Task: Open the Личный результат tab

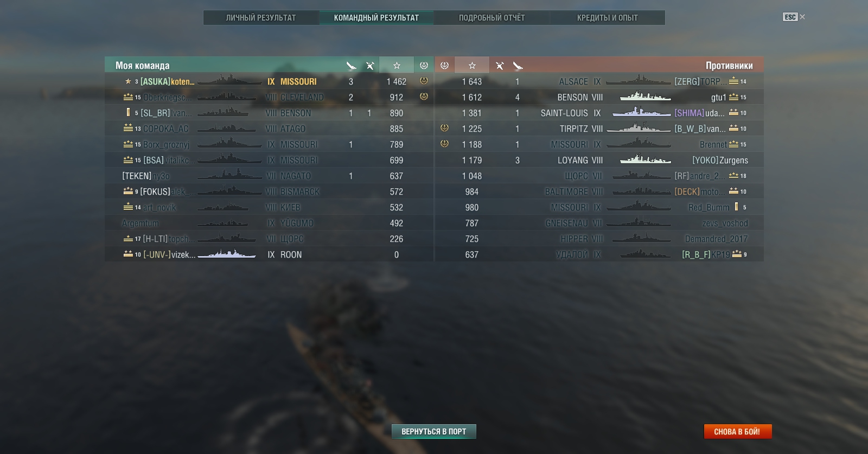Action: tap(261, 17)
